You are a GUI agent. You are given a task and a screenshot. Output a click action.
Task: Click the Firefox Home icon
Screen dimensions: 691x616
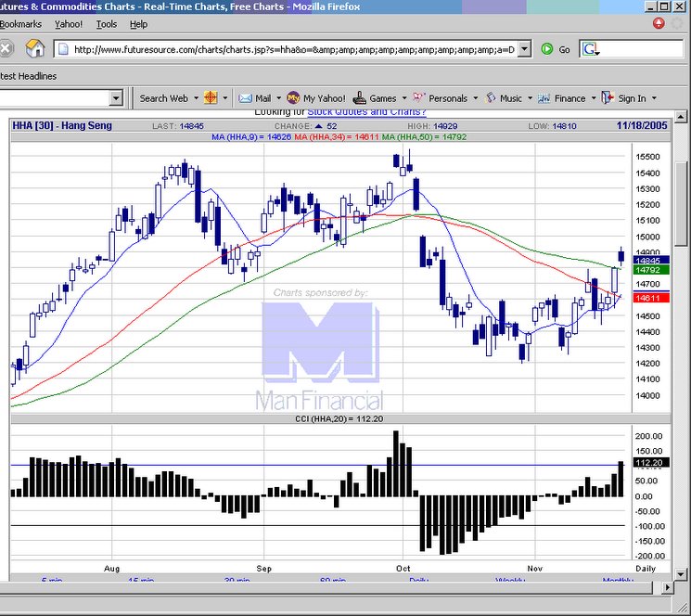[x=35, y=48]
